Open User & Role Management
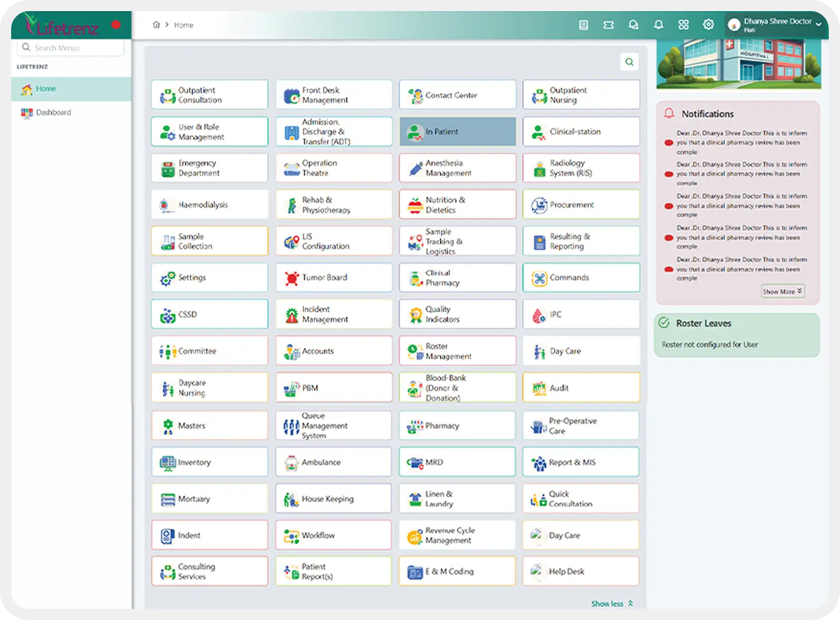 (x=210, y=132)
